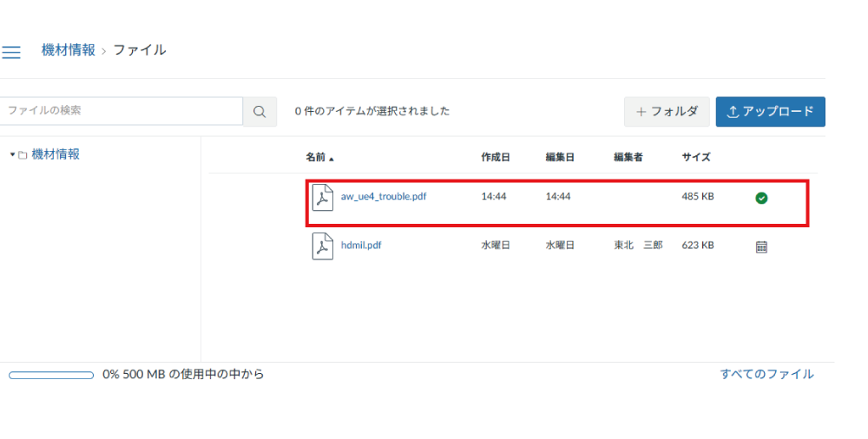The height and width of the screenshot is (439, 868).
Task: Sort by the 作成日 column header
Action: (x=496, y=157)
